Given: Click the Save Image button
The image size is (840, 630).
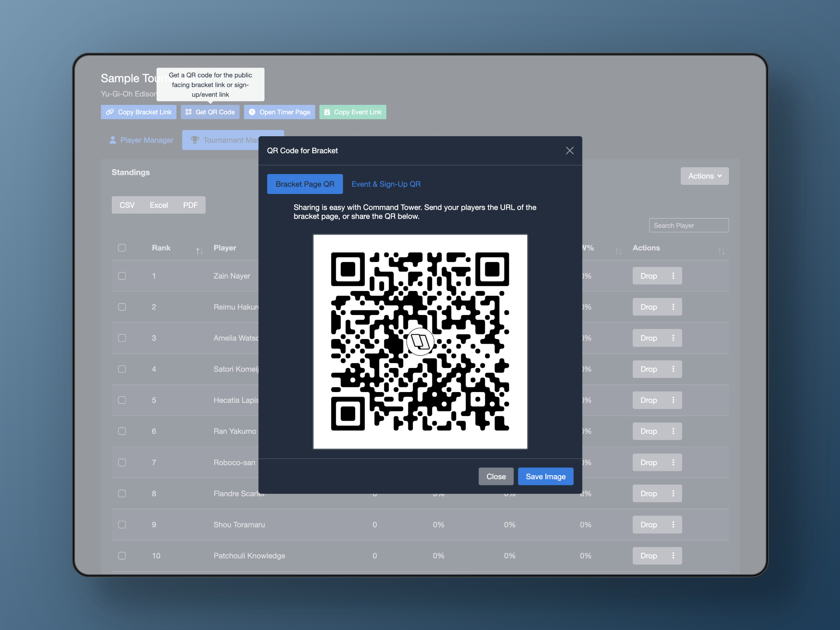Looking at the screenshot, I should [x=545, y=476].
